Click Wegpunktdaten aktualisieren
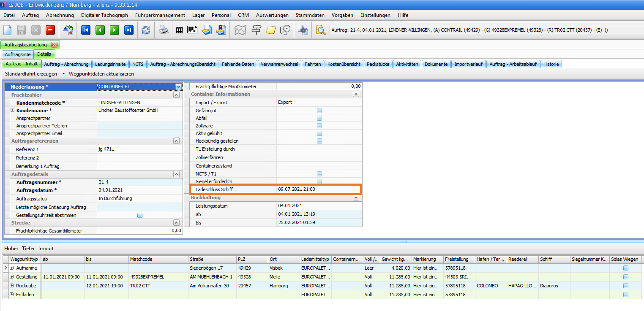This screenshot has width=644, height=311. [x=101, y=74]
